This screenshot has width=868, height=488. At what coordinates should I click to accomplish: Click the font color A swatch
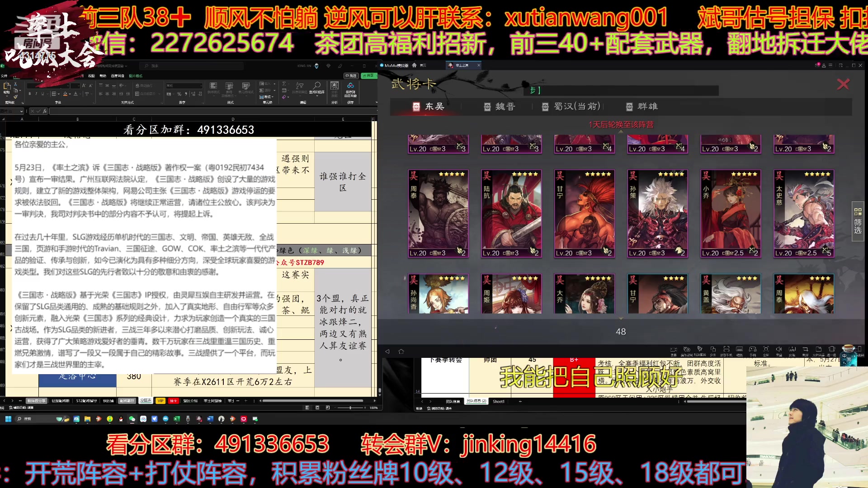[75, 94]
